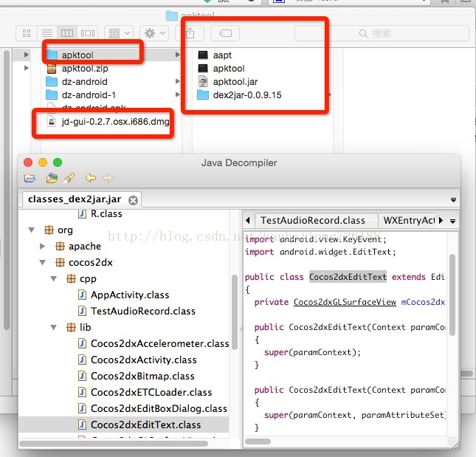Select the dex2jar-0.0.9.15 folder
The image size is (476, 457).
pos(247,95)
